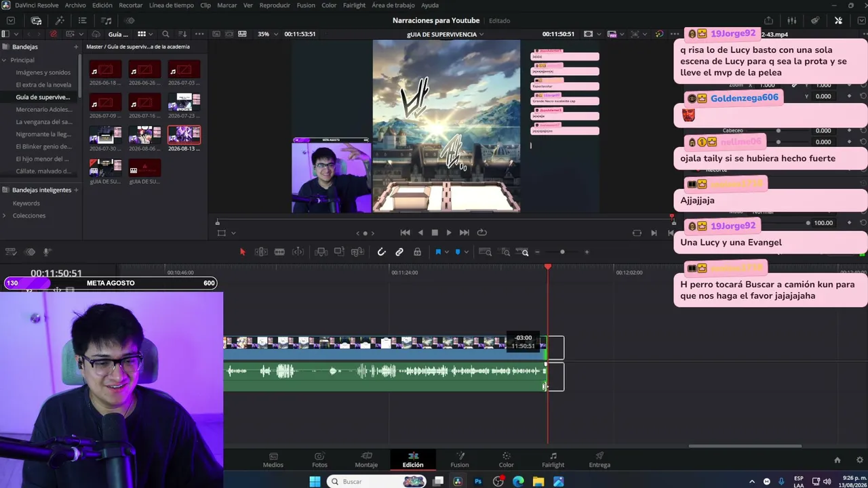Click Zoom to Fit timeline icon
The width and height of the screenshot is (868, 488).
coord(486,252)
